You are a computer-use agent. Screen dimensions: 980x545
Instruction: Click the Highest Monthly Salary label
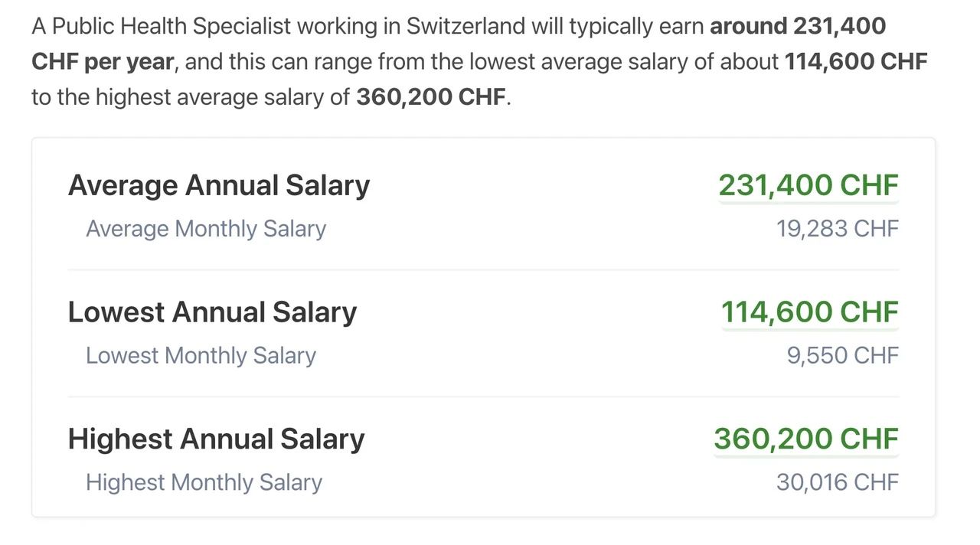(204, 483)
